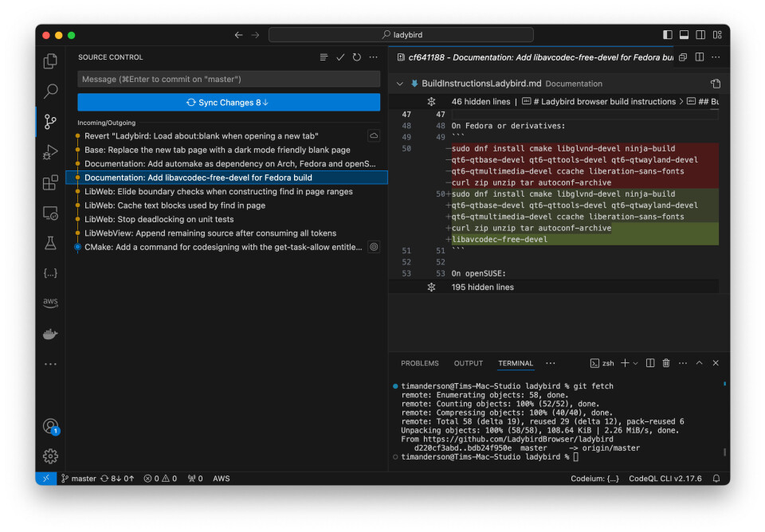Screen dimensions: 765x532
Task: Open the new terminal profile dropdown arrow
Action: [635, 363]
